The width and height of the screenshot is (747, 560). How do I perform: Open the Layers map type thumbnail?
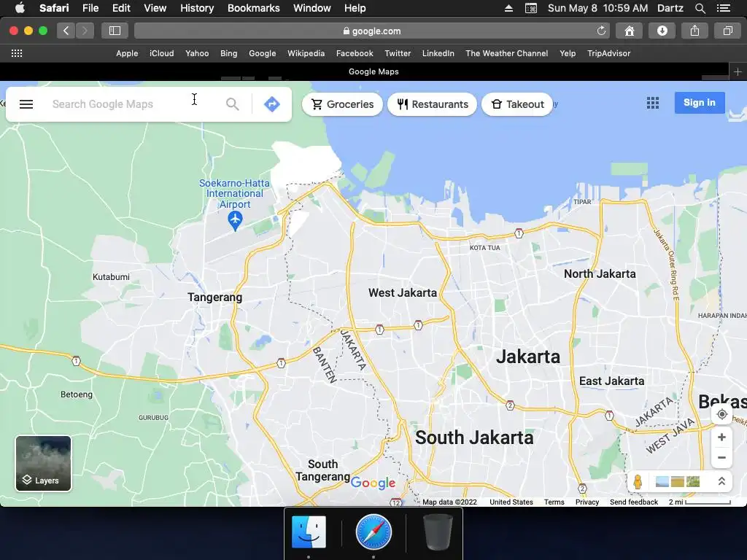(43, 463)
